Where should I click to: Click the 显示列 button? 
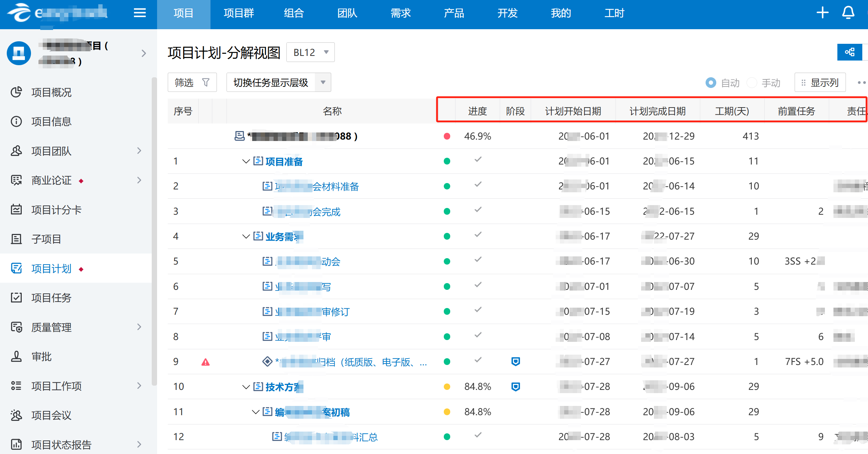[820, 83]
